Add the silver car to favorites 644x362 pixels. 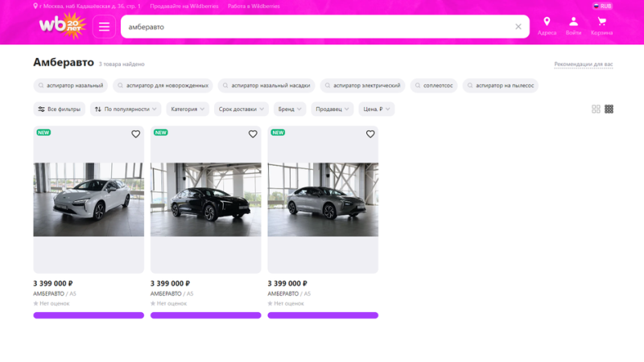pos(370,134)
